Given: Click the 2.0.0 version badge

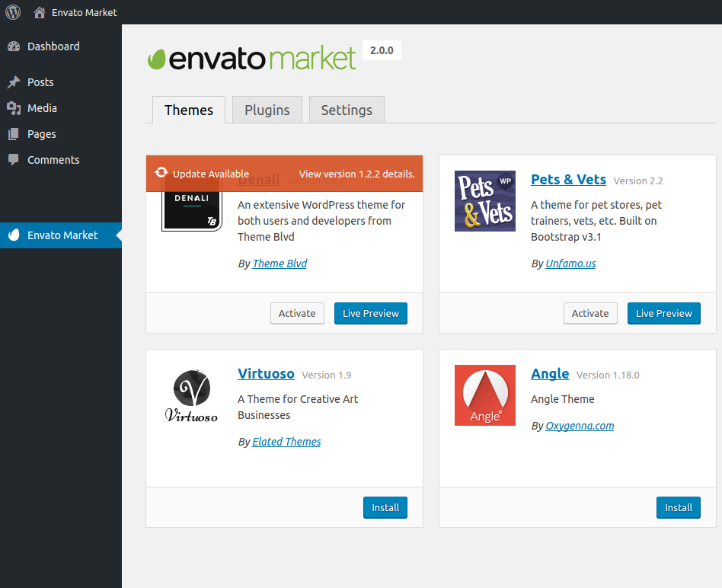Looking at the screenshot, I should 381,50.
